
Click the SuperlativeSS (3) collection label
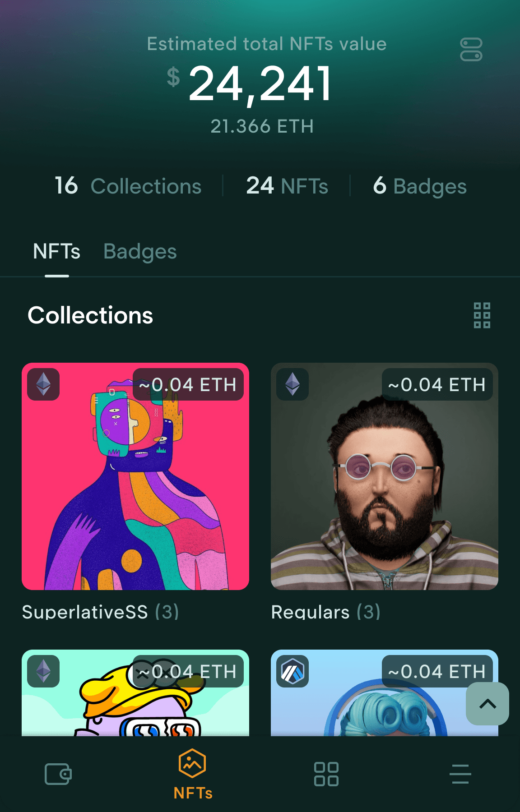100,612
